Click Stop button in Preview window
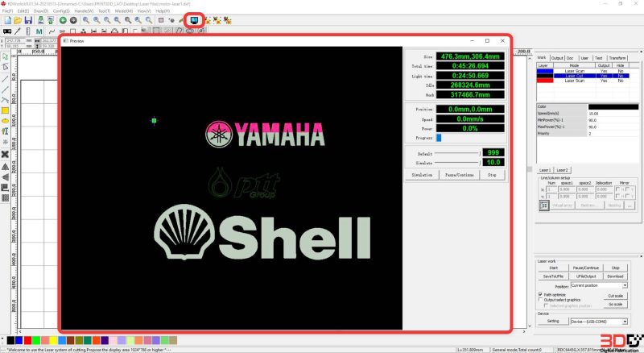The height and width of the screenshot is (353, 644). pos(492,175)
